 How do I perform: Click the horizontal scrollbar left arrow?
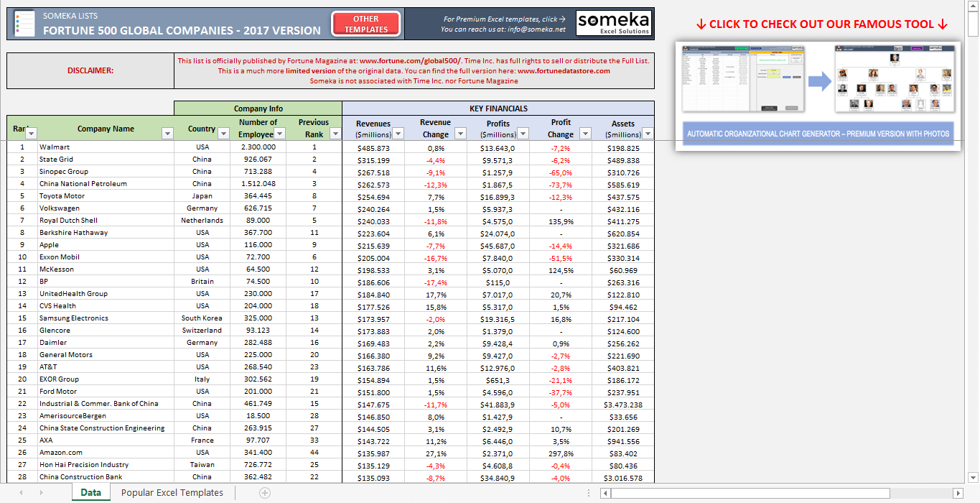[606, 493]
